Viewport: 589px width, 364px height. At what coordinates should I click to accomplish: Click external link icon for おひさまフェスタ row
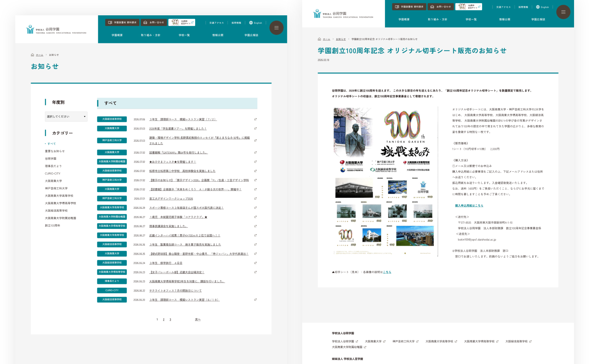pos(255,162)
